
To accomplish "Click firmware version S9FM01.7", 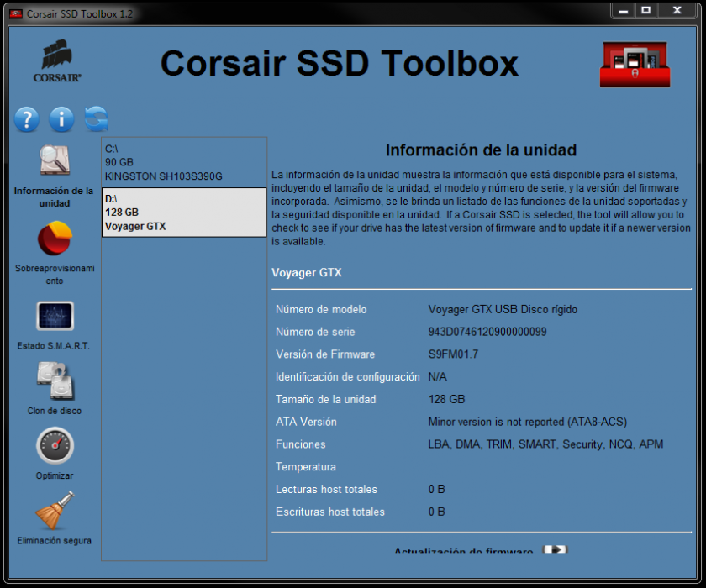I will [x=453, y=354].
